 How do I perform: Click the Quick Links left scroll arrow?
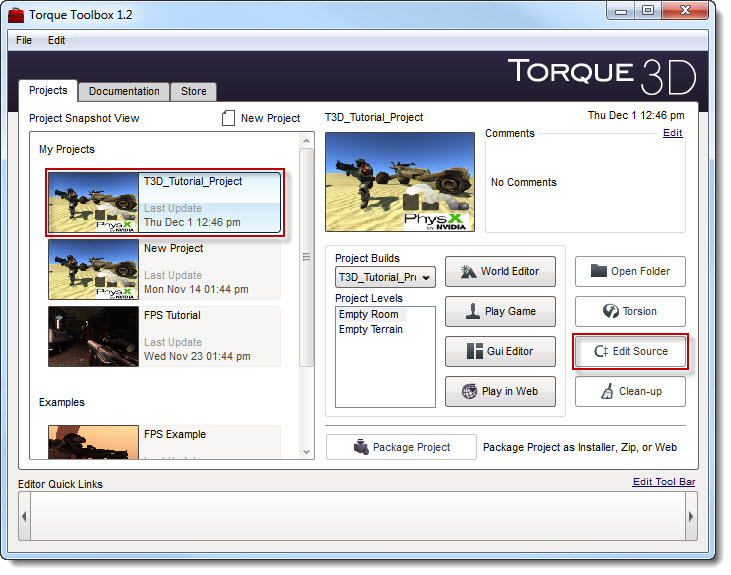point(24,516)
